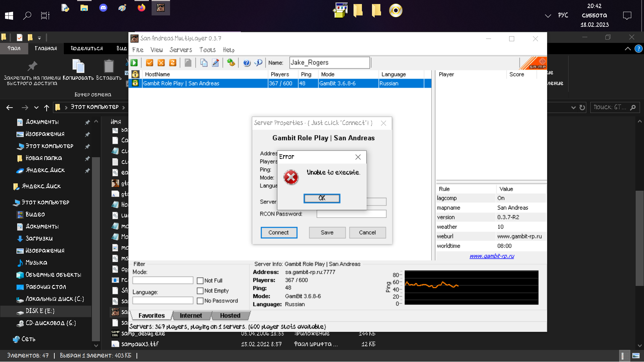Open the www.gambit-rp.ru link
Viewport: 644px width, 362px height.
[492, 256]
